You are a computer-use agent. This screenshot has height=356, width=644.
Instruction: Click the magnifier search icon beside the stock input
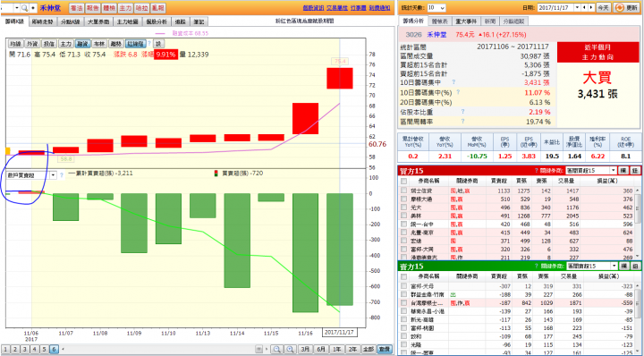coord(25,7)
